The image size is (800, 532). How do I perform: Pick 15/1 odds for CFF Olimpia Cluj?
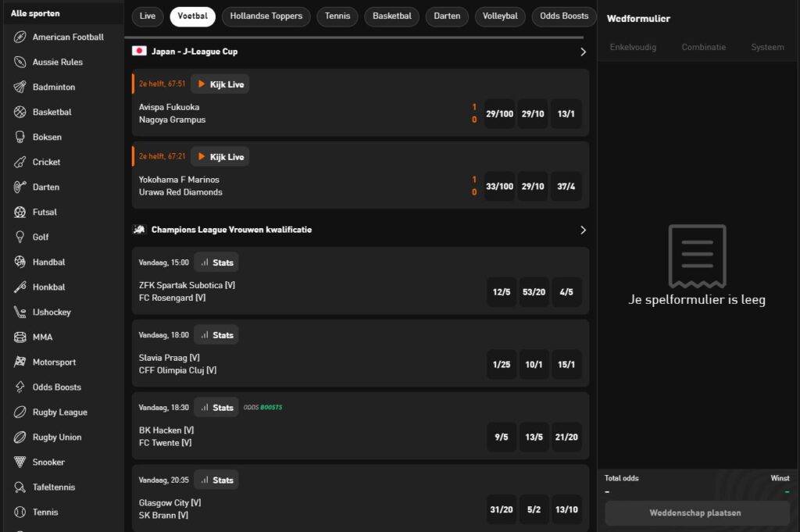[566, 364]
